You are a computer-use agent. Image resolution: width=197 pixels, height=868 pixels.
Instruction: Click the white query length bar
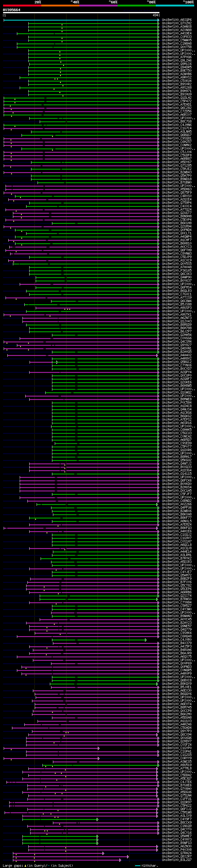click(x=81, y=12)
